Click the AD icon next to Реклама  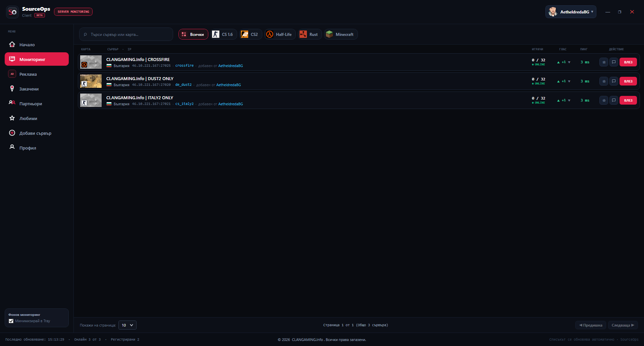click(12, 74)
